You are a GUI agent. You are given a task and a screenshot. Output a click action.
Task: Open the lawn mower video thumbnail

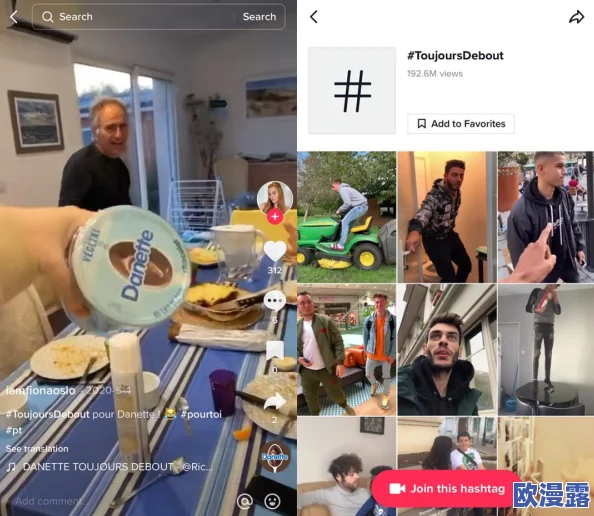pos(347,217)
